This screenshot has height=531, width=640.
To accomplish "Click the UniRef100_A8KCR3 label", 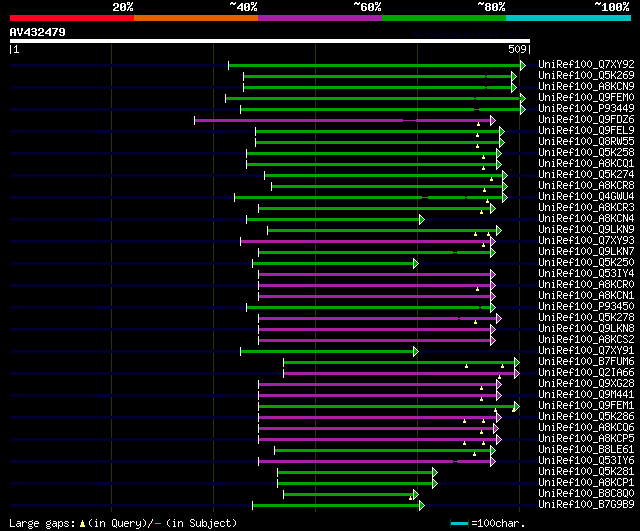I will tap(586, 208).
